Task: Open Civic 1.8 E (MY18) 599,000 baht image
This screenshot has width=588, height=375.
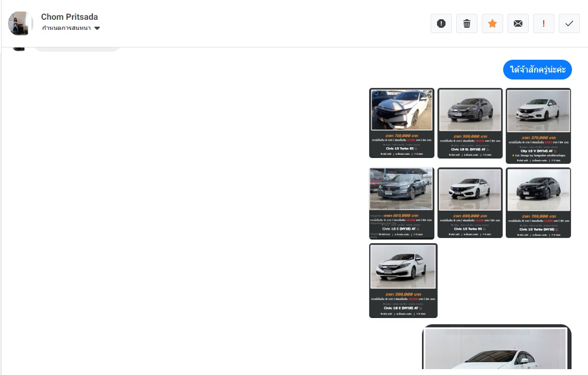Action: tap(403, 281)
